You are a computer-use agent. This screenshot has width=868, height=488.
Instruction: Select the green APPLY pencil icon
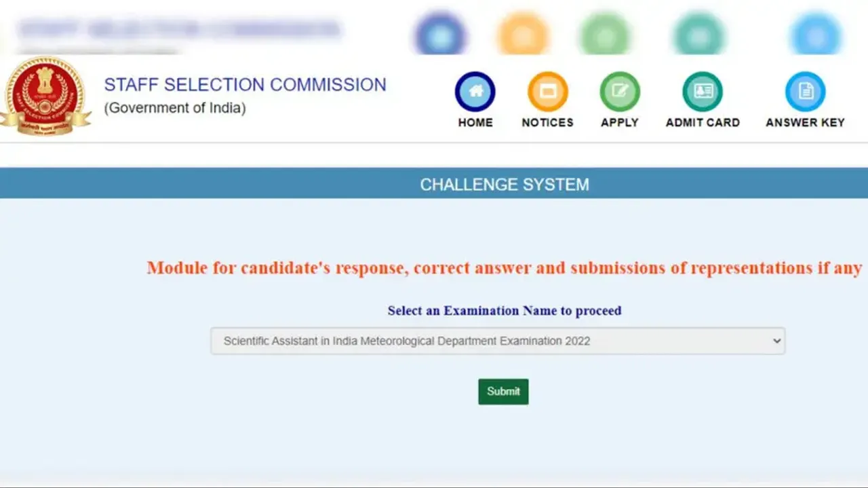(620, 92)
